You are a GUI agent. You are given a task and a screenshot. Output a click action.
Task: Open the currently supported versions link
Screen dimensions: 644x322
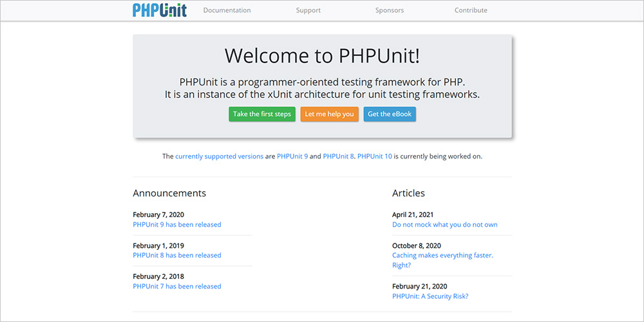click(x=220, y=156)
